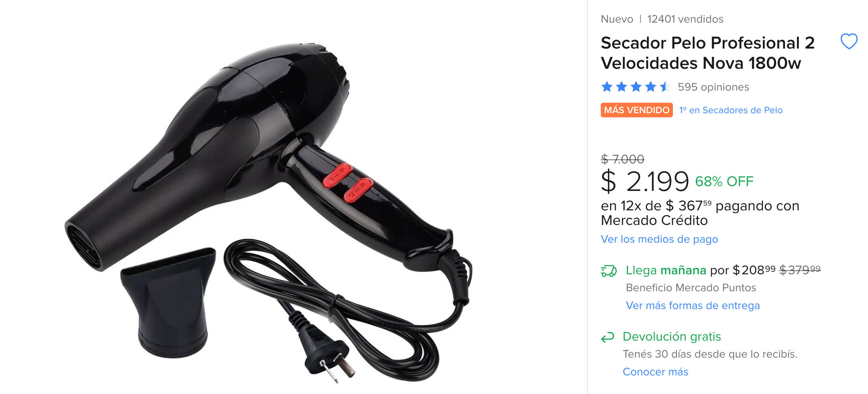The image size is (868, 394).
Task: Click the 12401 vendidos text
Action: coord(685,19)
